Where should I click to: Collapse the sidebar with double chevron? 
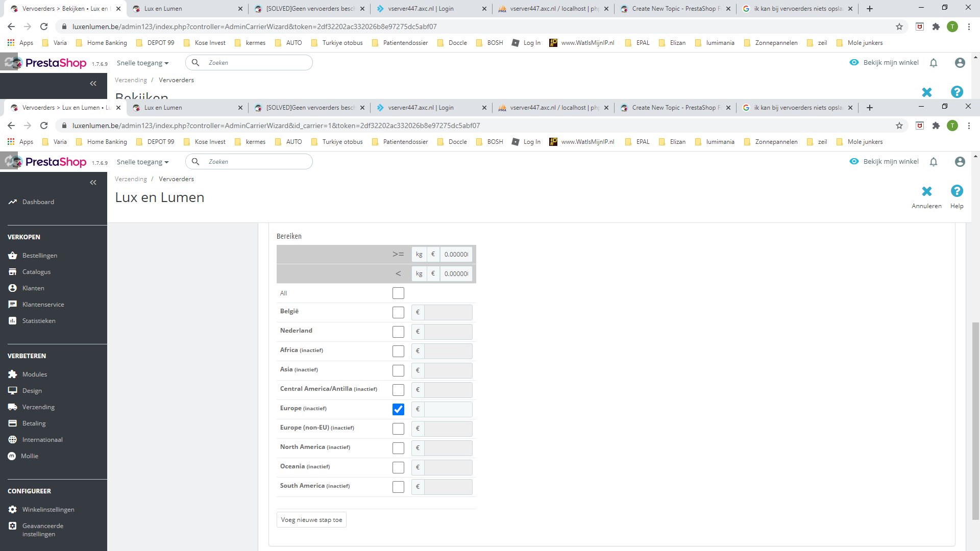[x=93, y=182]
